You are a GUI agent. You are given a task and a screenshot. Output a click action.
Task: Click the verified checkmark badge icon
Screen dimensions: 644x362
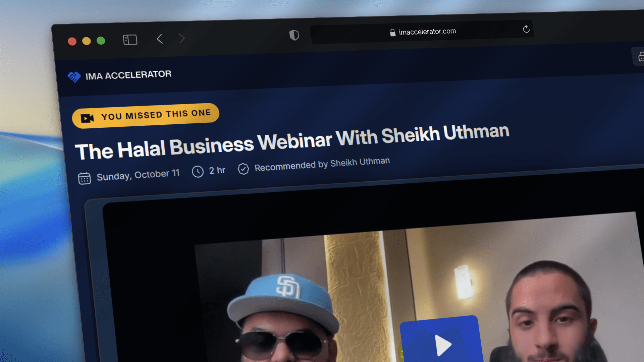click(243, 169)
